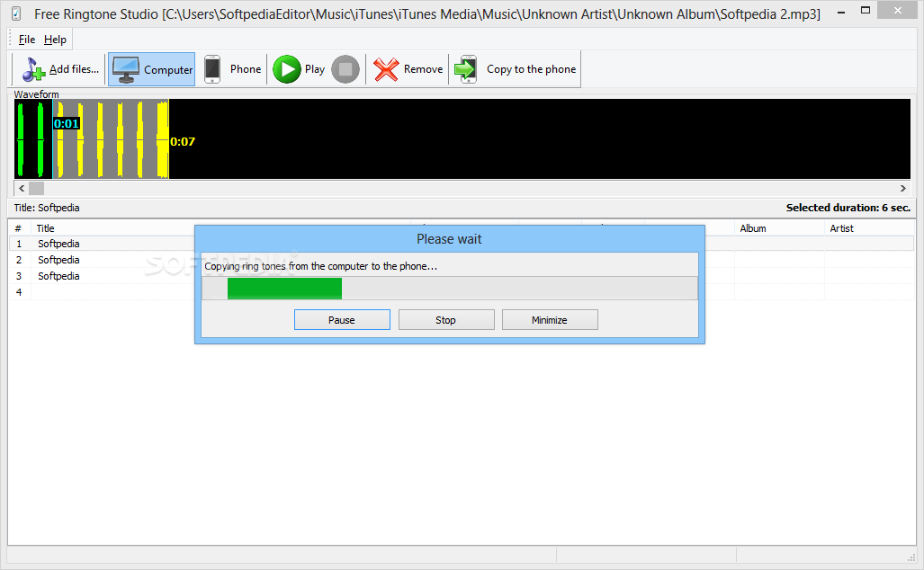Click the Selected duration: 6 sec. label

pyautogui.click(x=848, y=208)
